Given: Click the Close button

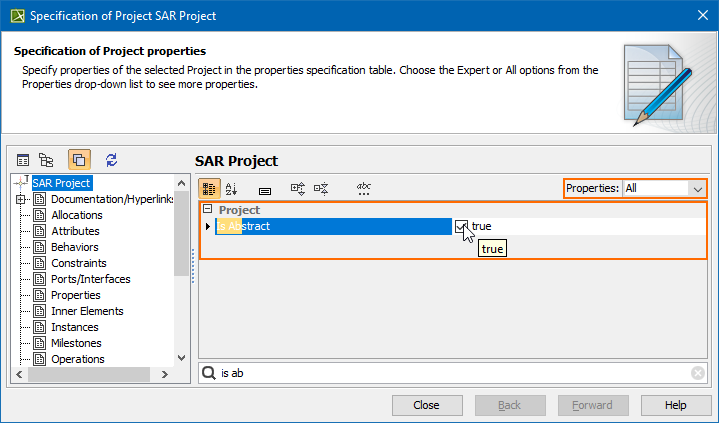Looking at the screenshot, I should [426, 405].
